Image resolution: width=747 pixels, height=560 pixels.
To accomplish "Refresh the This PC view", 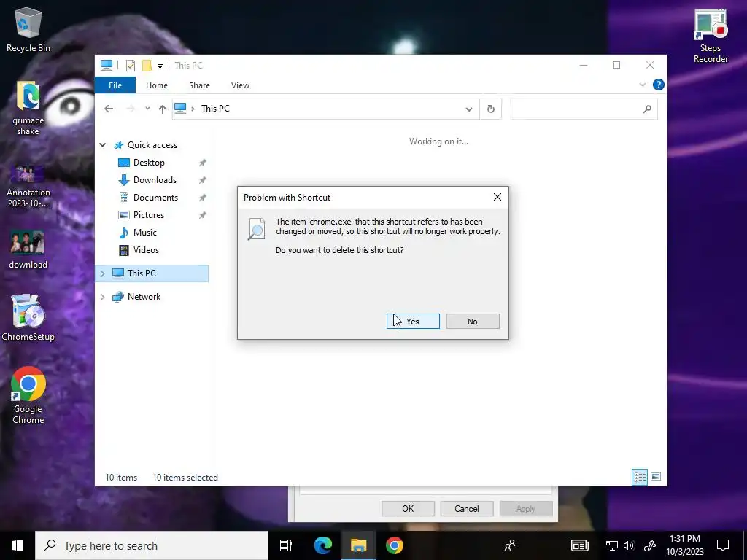I will (491, 109).
